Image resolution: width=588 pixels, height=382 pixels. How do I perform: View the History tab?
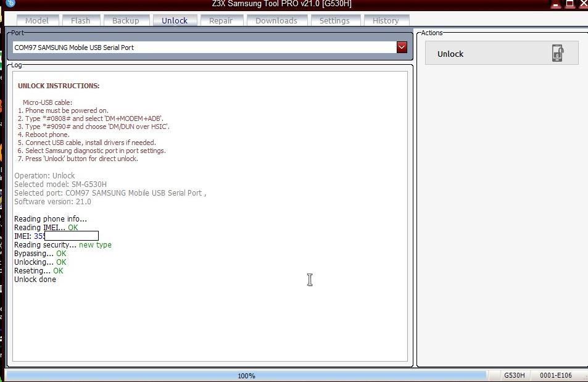(386, 20)
